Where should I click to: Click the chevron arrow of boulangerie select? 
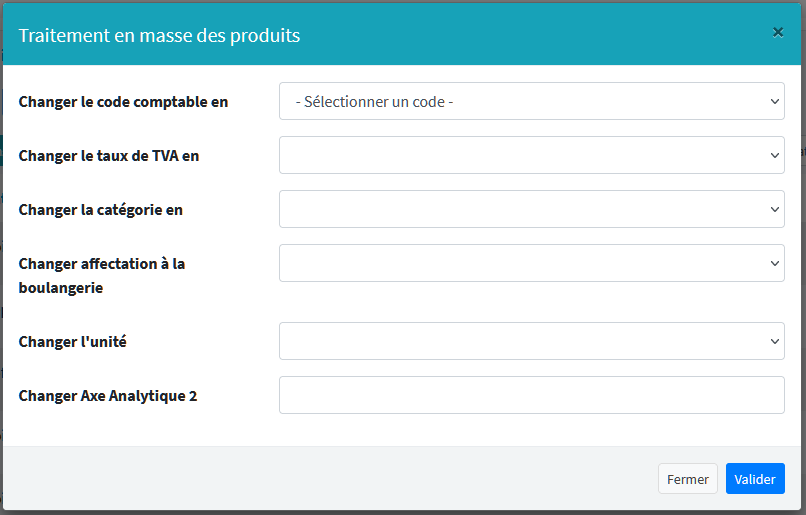tap(775, 263)
